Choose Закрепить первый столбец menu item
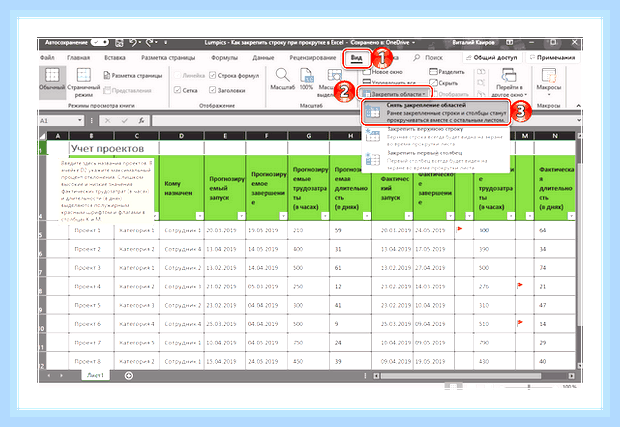620x427 pixels. pos(435,160)
